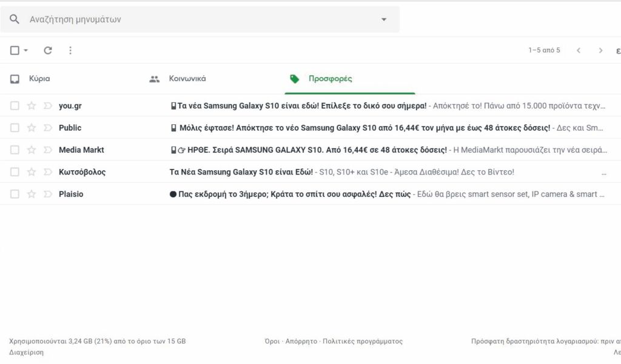621x364 pixels.
Task: Star the Κωτσόβολος email
Action: (x=32, y=172)
